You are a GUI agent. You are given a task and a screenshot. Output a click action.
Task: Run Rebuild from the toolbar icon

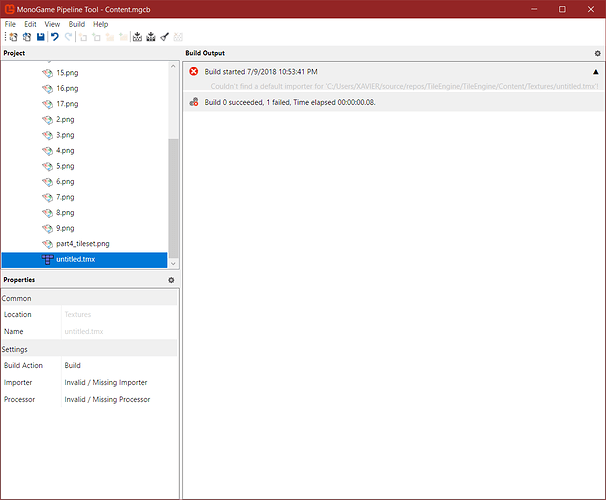(151, 37)
